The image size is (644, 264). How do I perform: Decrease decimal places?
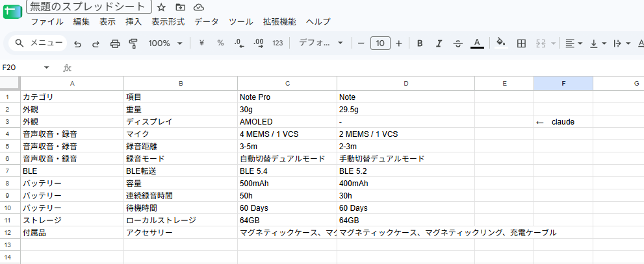tap(239, 43)
